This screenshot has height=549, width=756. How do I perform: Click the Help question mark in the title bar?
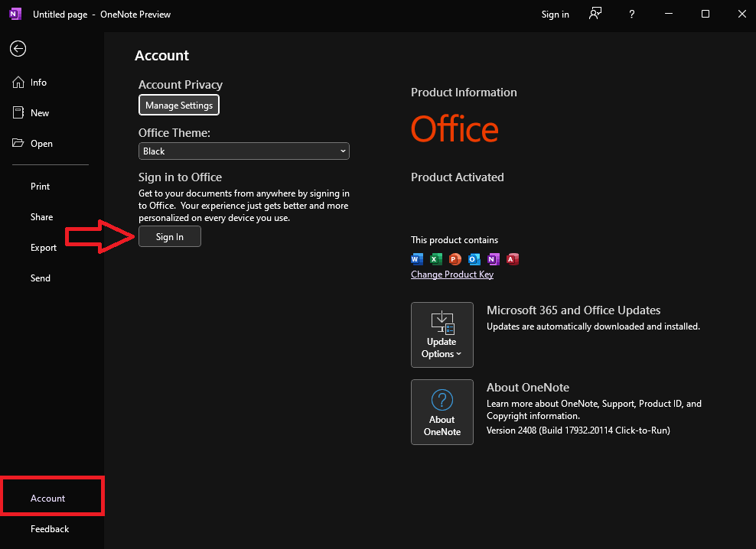click(631, 14)
